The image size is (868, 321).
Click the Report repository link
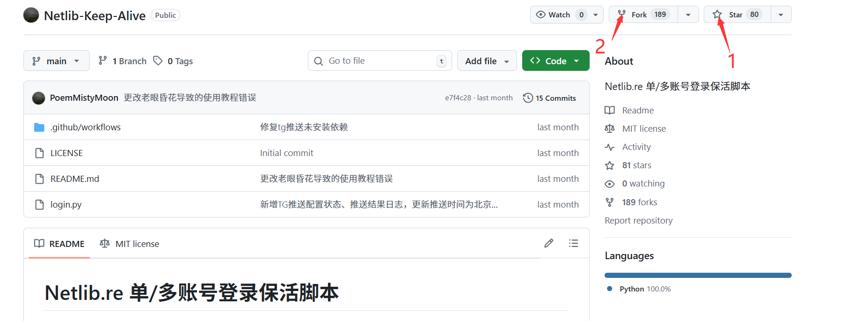638,220
